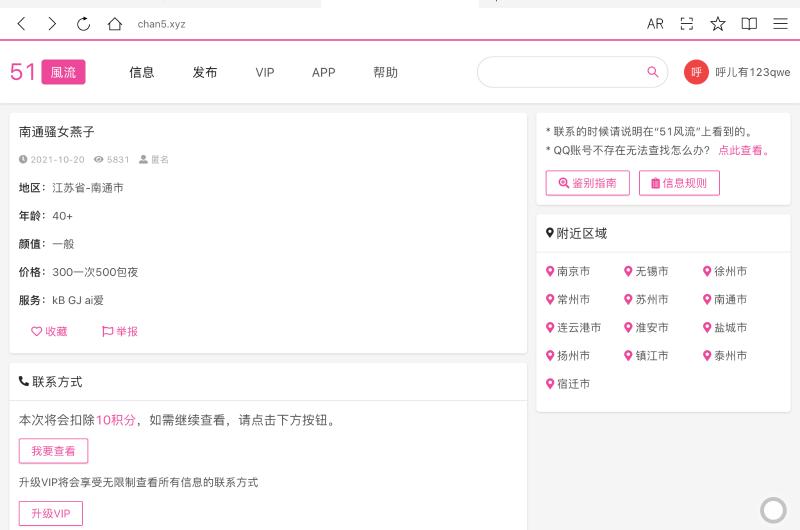Click the magnifier search icon
Screen dimensions: 800x530
coord(653,72)
